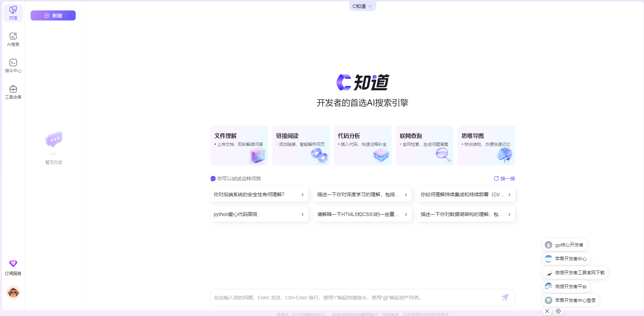Click the gp核心开发者 avatar icon

[549, 245]
